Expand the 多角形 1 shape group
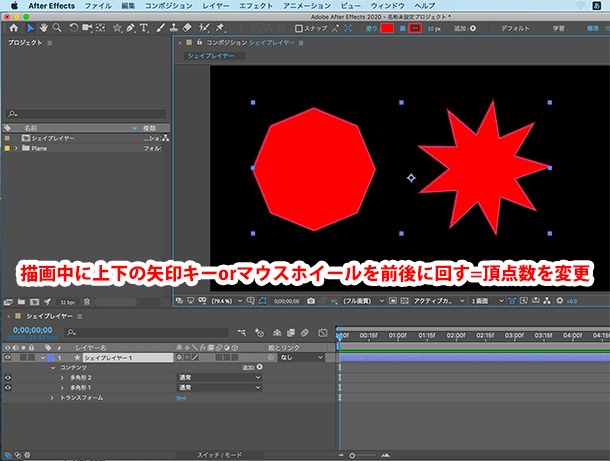610x461 pixels. [x=62, y=388]
